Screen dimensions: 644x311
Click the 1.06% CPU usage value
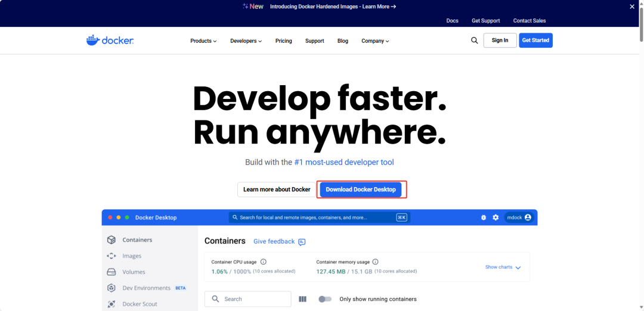(219, 272)
